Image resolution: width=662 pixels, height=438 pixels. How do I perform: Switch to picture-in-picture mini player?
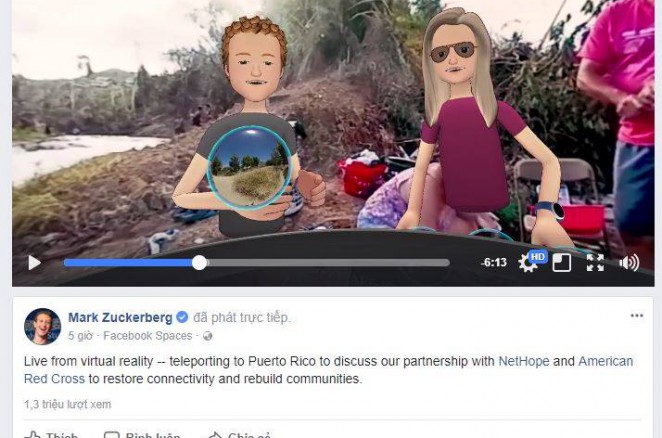(x=562, y=263)
